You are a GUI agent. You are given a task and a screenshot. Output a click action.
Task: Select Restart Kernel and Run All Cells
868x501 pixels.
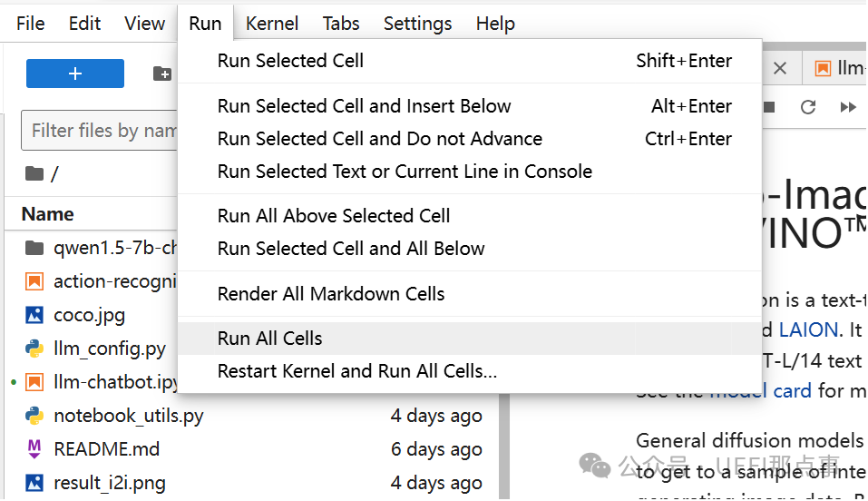coord(357,371)
